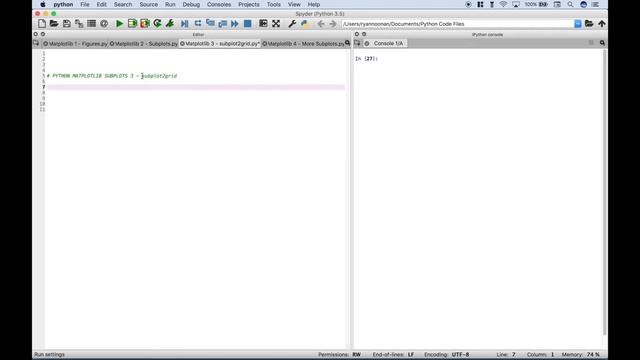Click the console vertical scrollbar
The width and height of the screenshot is (640, 360).
(x=604, y=192)
